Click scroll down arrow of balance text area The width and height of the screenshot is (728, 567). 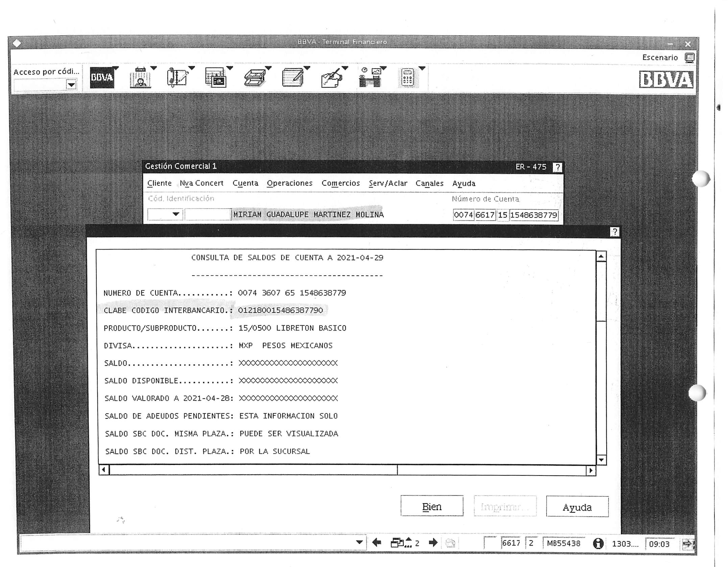pos(601,460)
